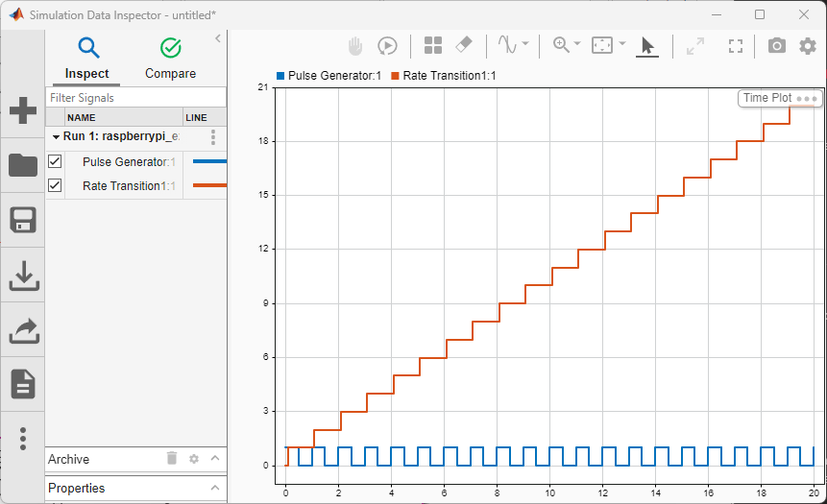Screen dimensions: 827x504
Task: Click the Filter Signals input field
Action: pos(135,98)
